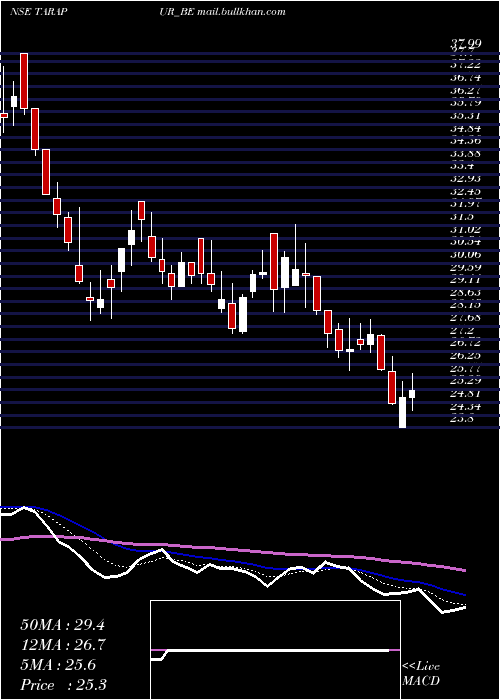Click the 31.02 price axis label
Image resolution: width=500 pixels, height=700 pixels.
pos(465,229)
